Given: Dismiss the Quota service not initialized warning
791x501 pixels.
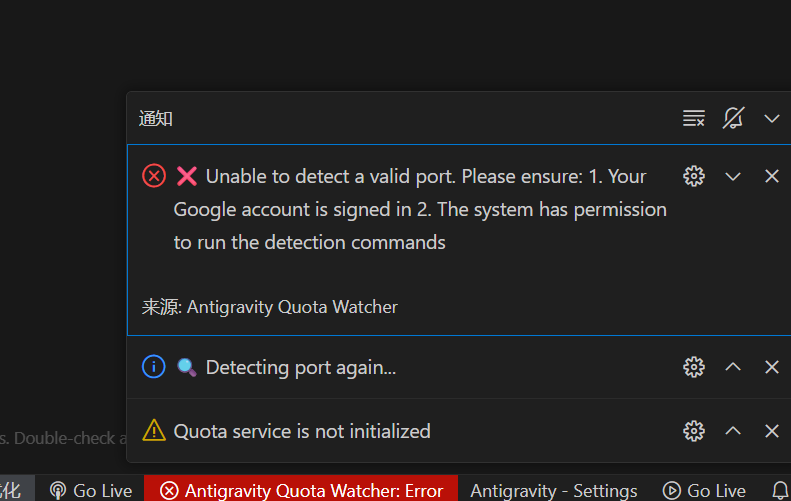Looking at the screenshot, I should click(x=772, y=431).
